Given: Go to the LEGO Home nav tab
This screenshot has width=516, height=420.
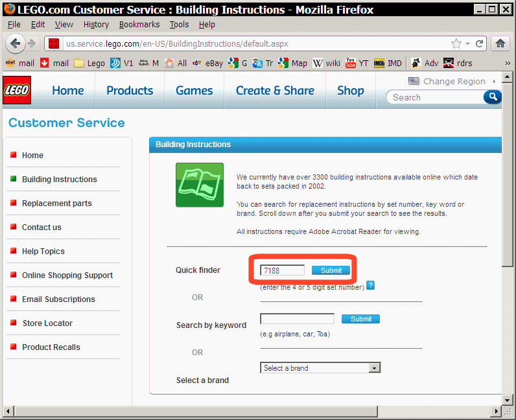Looking at the screenshot, I should (x=68, y=90).
